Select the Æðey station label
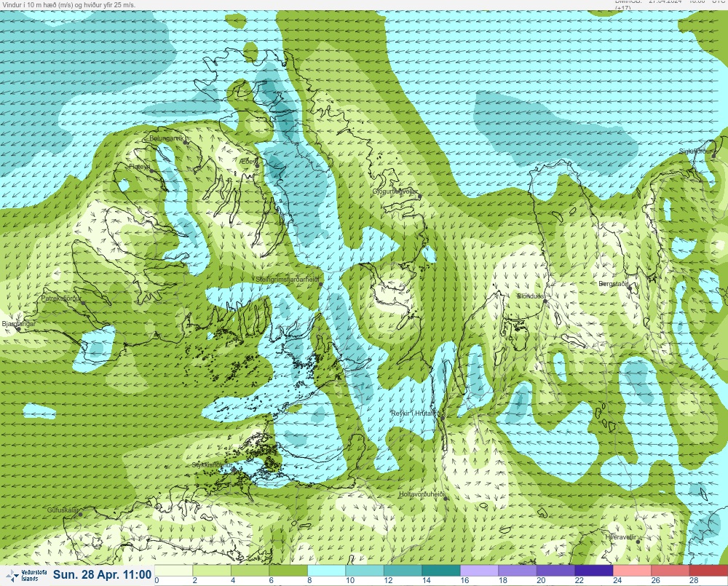728x586 pixels. [x=248, y=161]
